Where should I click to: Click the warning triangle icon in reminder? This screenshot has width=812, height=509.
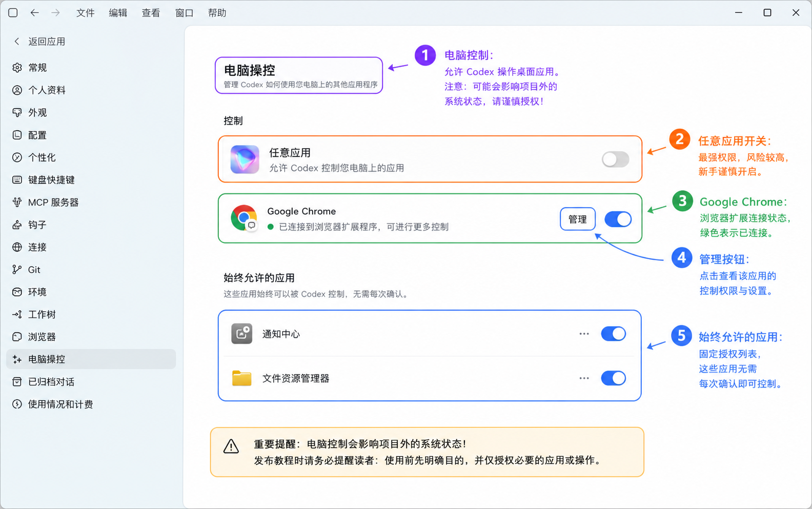(x=231, y=446)
